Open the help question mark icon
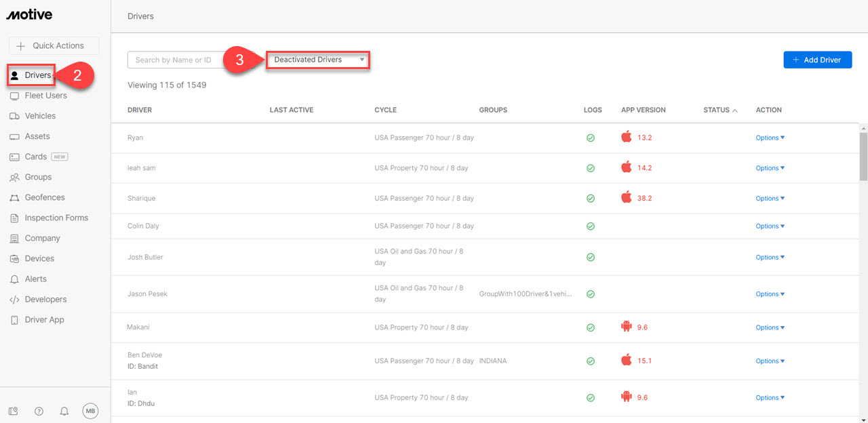This screenshot has width=868, height=423. pos(39,411)
